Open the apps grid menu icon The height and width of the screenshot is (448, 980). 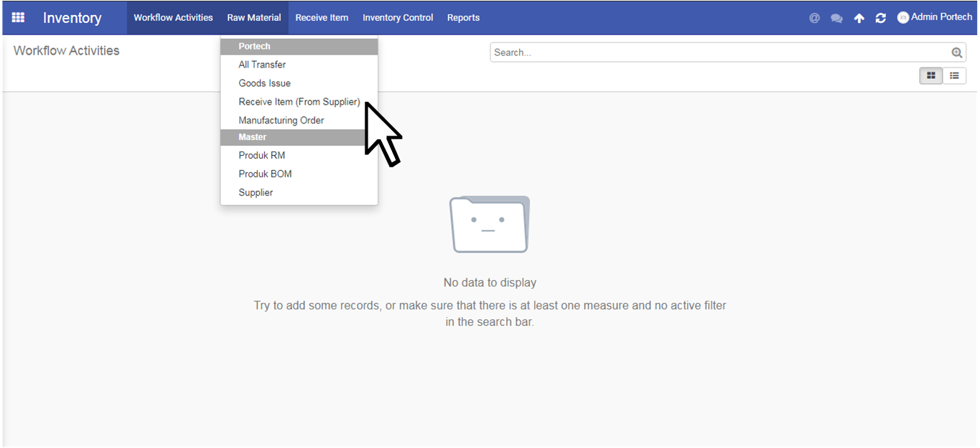click(x=18, y=17)
